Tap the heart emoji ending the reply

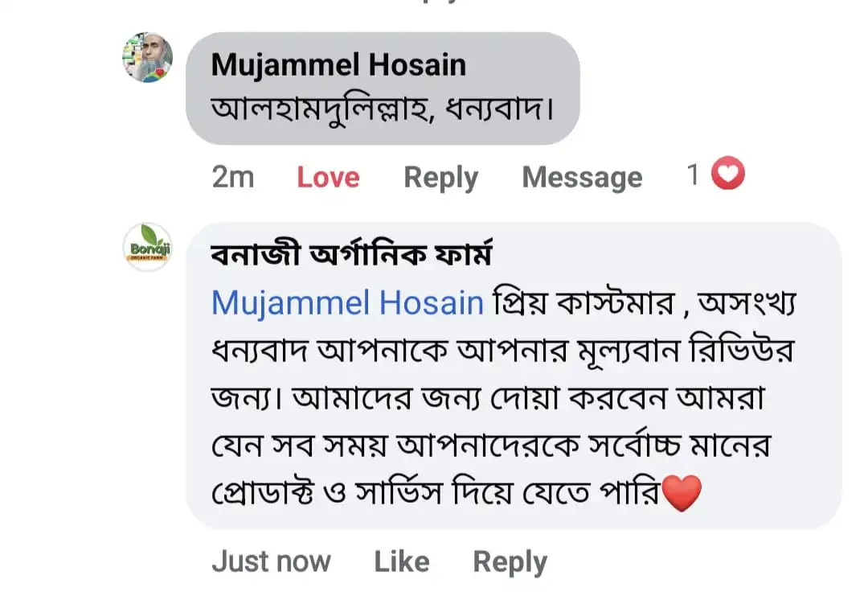[x=680, y=493]
